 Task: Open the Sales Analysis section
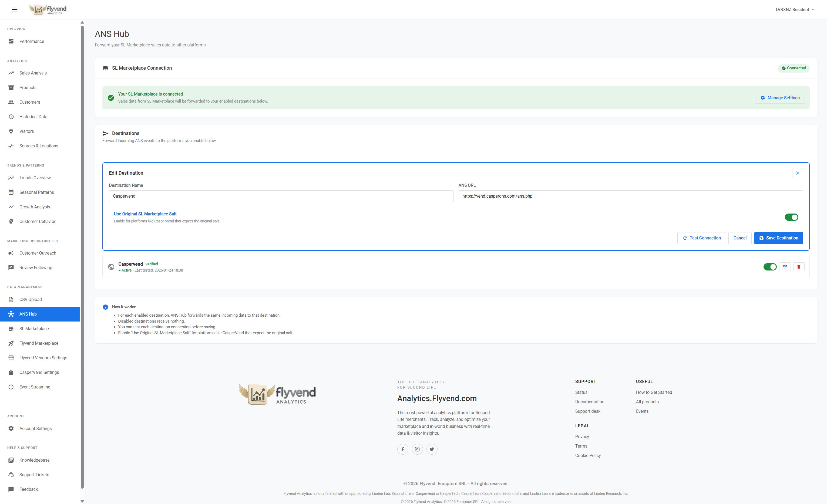click(33, 73)
